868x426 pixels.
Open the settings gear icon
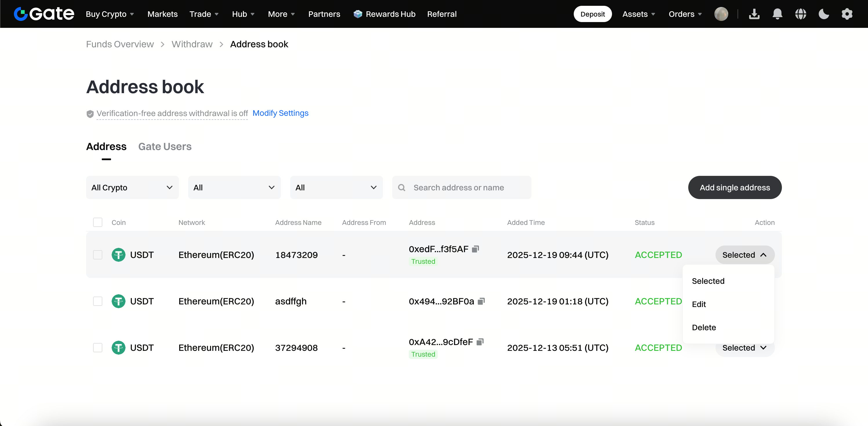tap(847, 14)
